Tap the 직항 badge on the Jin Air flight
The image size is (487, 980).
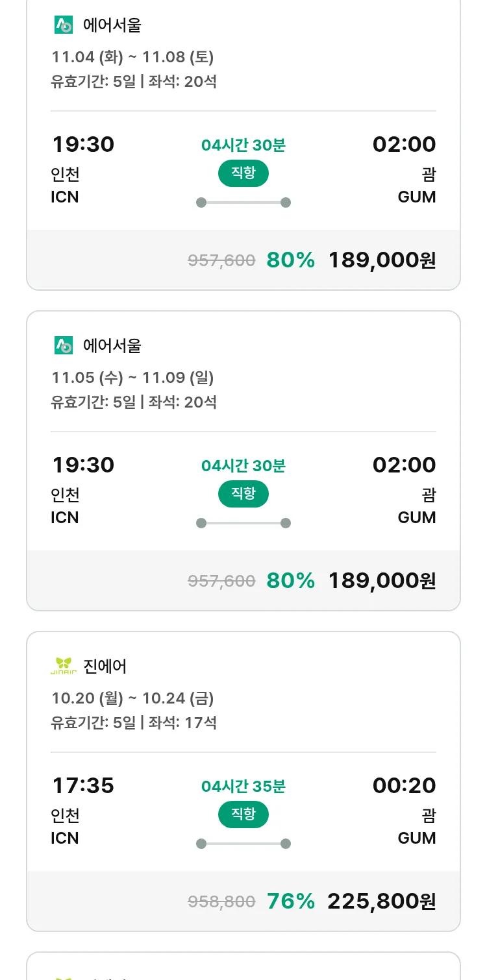[243, 815]
